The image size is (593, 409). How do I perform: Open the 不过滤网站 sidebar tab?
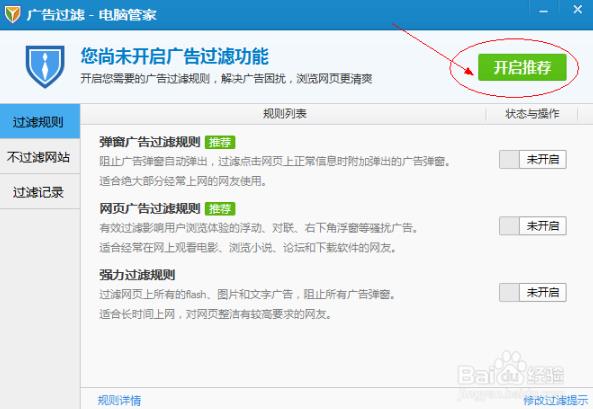click(x=40, y=157)
